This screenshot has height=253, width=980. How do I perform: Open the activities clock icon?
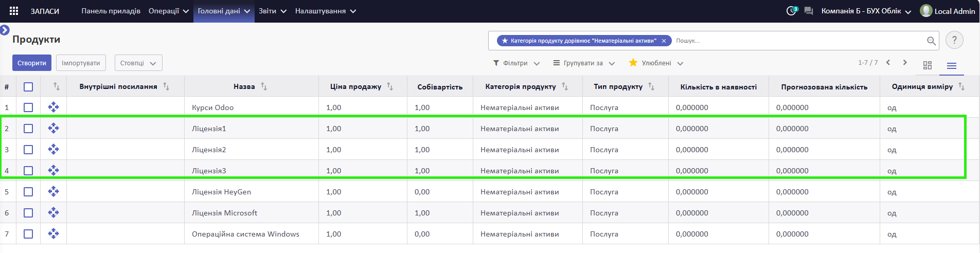click(x=791, y=11)
